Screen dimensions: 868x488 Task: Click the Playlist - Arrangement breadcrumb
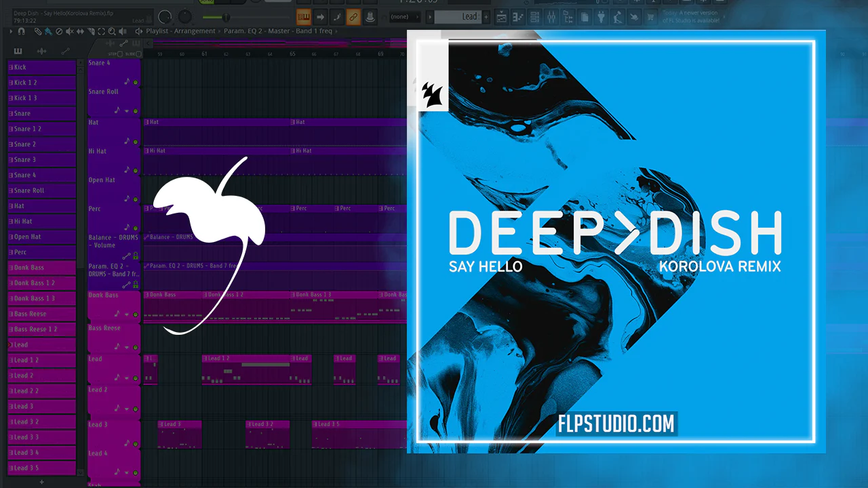point(180,31)
